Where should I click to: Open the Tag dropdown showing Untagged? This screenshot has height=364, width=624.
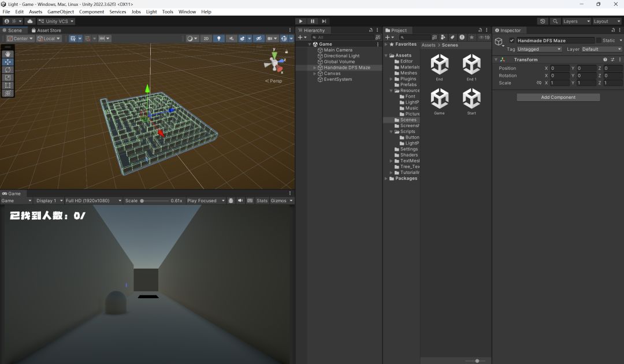pyautogui.click(x=539, y=49)
